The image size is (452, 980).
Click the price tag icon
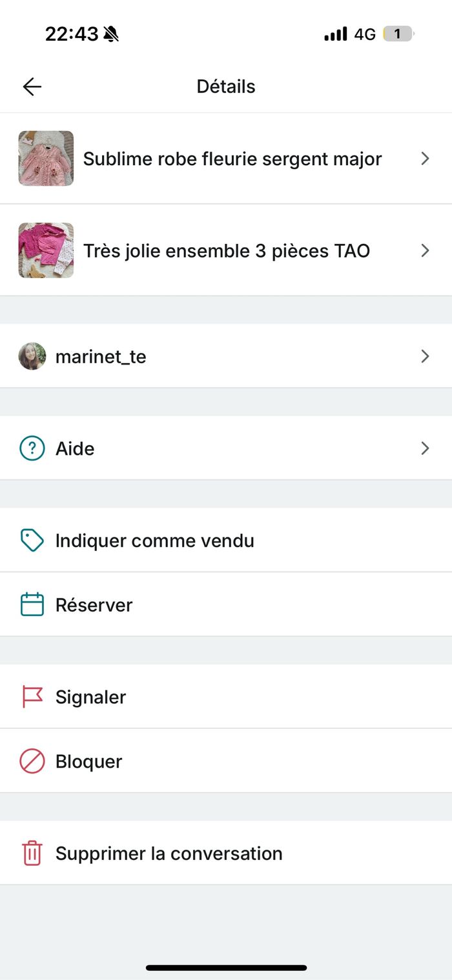pos(32,540)
